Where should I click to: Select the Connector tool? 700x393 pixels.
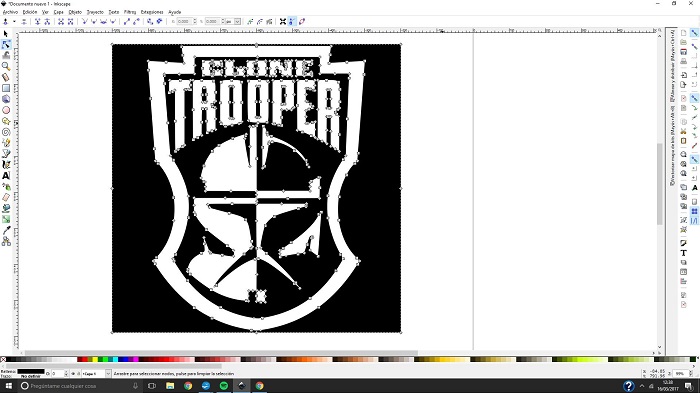coord(6,241)
